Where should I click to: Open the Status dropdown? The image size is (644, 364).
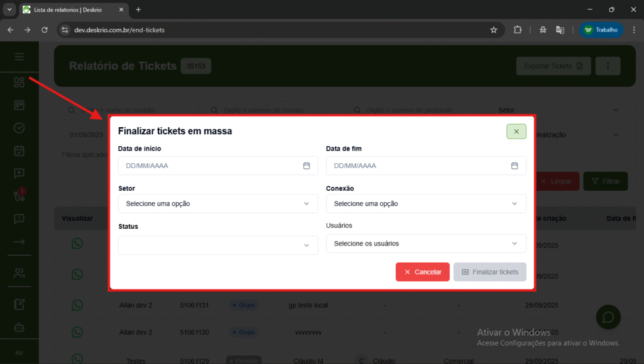[218, 246]
